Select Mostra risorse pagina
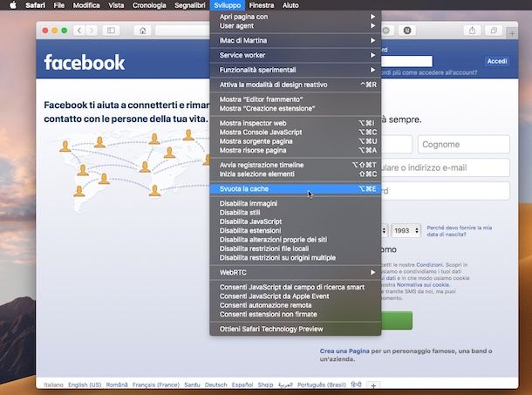This screenshot has height=395, width=532. [x=296, y=150]
